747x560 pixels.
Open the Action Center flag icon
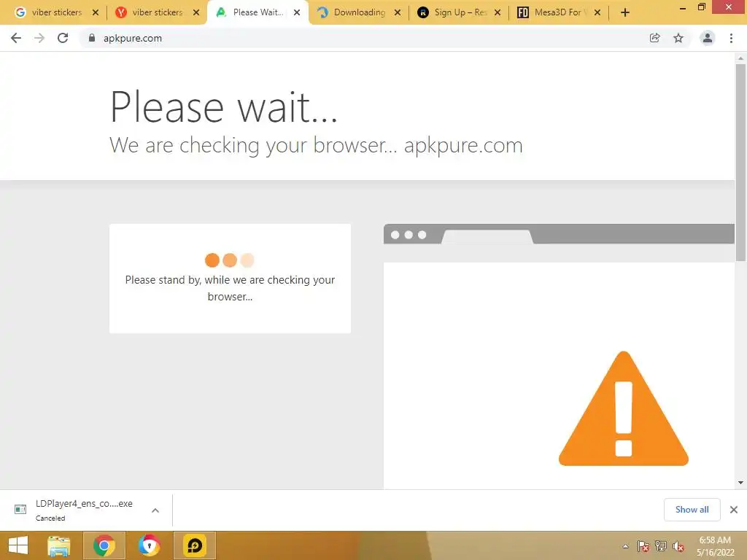click(x=643, y=546)
